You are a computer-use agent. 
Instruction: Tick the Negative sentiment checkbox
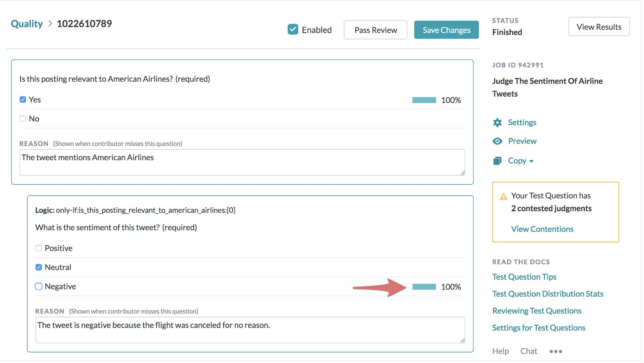[x=39, y=287]
